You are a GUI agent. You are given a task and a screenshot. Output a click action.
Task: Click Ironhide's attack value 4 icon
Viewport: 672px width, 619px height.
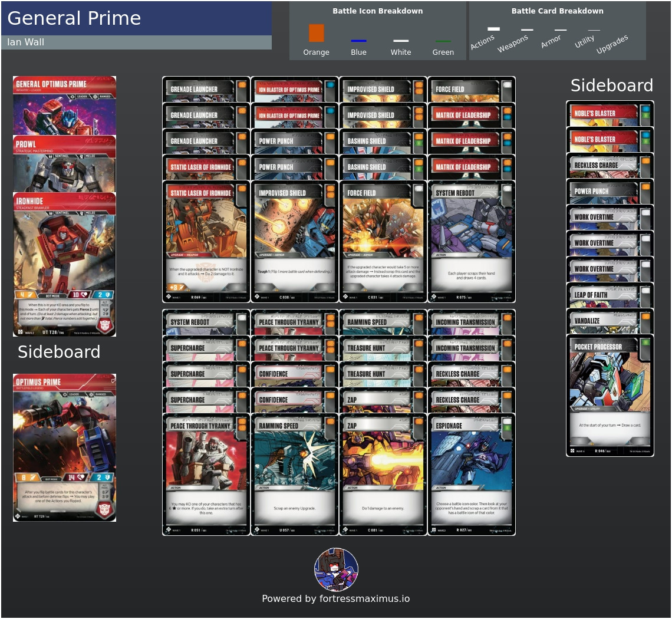click(x=26, y=295)
